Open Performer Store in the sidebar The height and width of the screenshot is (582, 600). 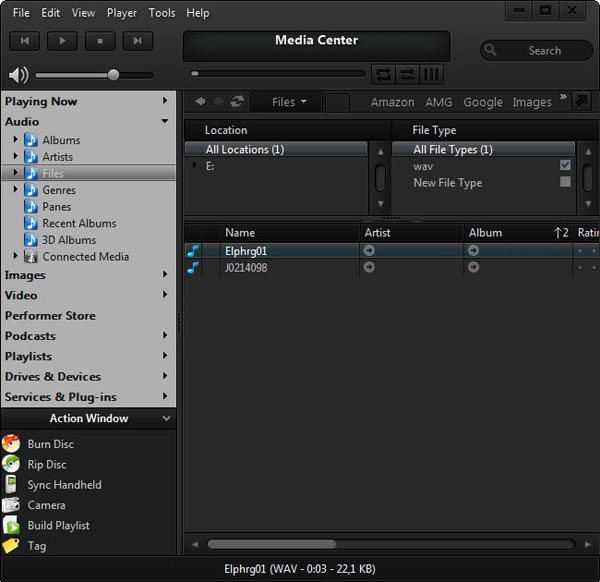pos(50,316)
